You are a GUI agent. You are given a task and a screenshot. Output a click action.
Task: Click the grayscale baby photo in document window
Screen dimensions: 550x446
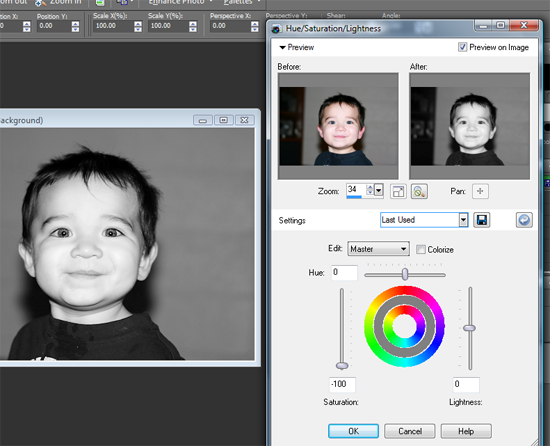(127, 244)
